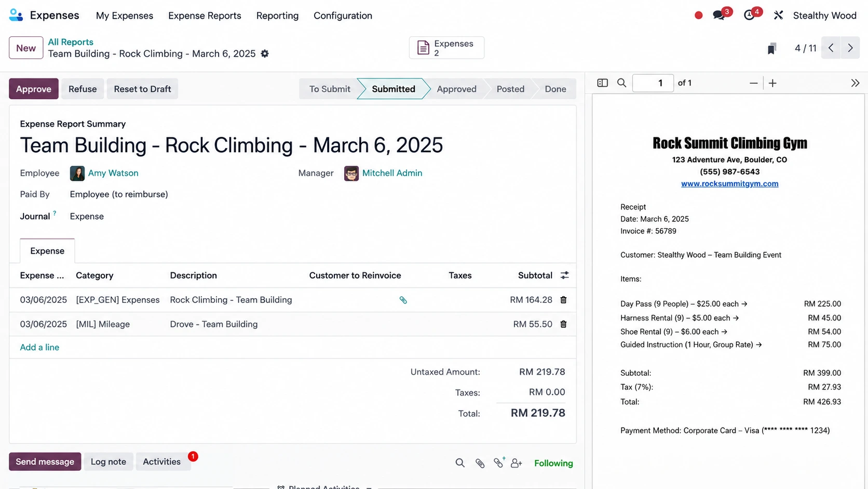The width and height of the screenshot is (868, 489).
Task: Click the Journal field value Expense
Action: [x=87, y=216]
